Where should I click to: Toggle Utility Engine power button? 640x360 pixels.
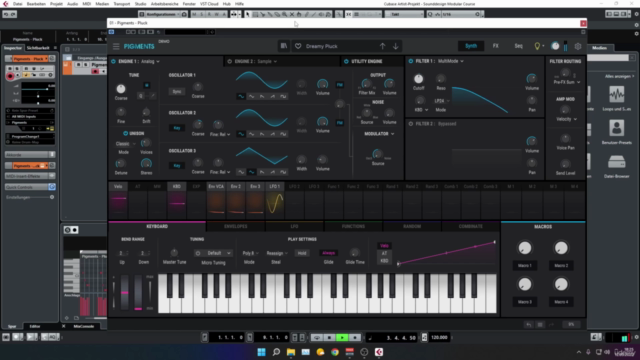(x=346, y=61)
